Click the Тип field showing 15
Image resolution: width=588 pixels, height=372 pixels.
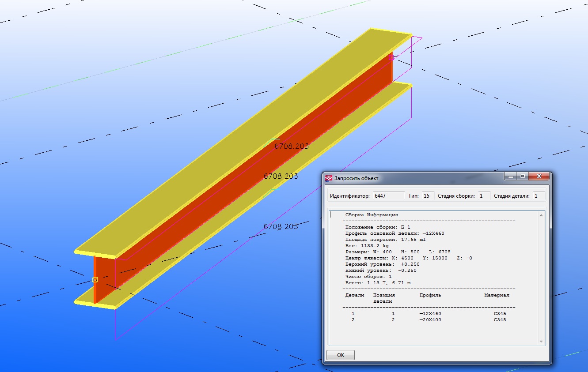428,196
